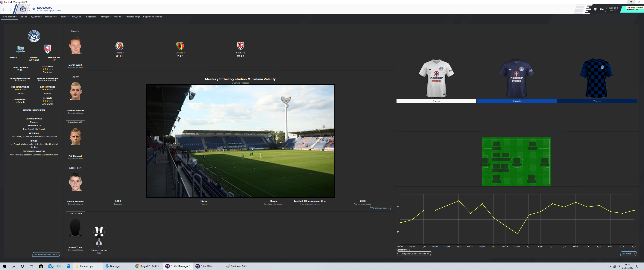
Task: Open the Noticias menu item
Action: click(x=23, y=17)
